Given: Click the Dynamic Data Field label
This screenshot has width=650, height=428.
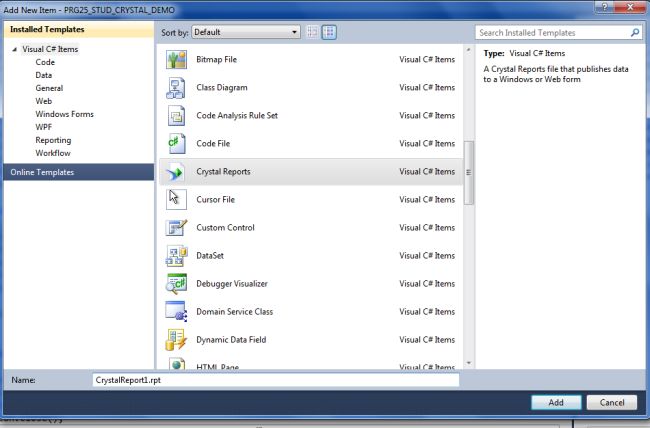Looking at the screenshot, I should point(231,340).
